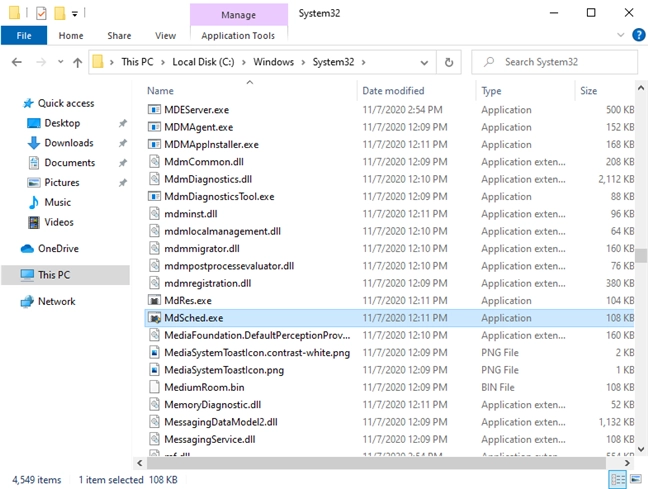Viewport: 648px width, 489px height.
Task: Click the Desktop icon in sidebar
Action: tap(33, 123)
